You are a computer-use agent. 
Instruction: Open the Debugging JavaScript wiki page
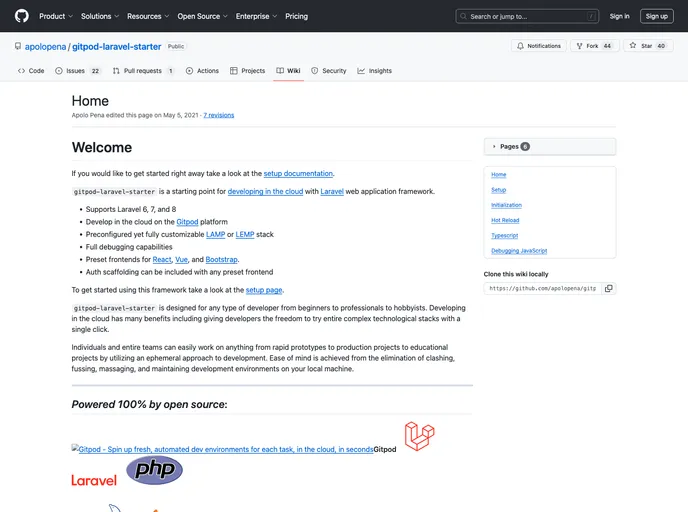pos(519,251)
